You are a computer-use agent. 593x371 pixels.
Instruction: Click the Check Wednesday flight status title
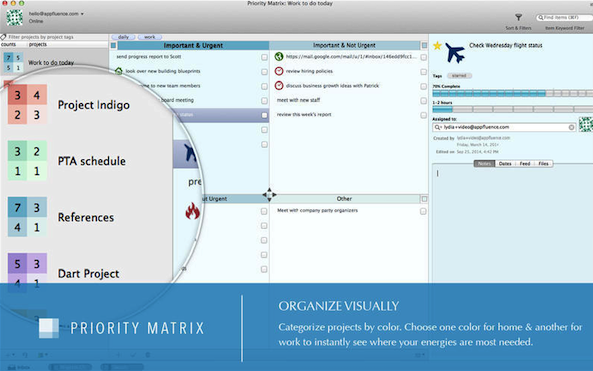click(x=506, y=45)
